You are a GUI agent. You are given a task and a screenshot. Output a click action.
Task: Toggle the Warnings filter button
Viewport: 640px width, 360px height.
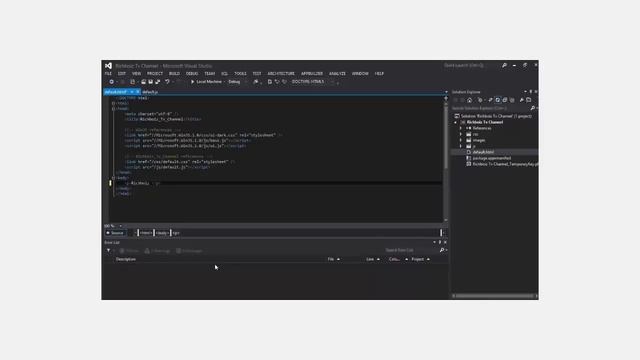pos(158,251)
